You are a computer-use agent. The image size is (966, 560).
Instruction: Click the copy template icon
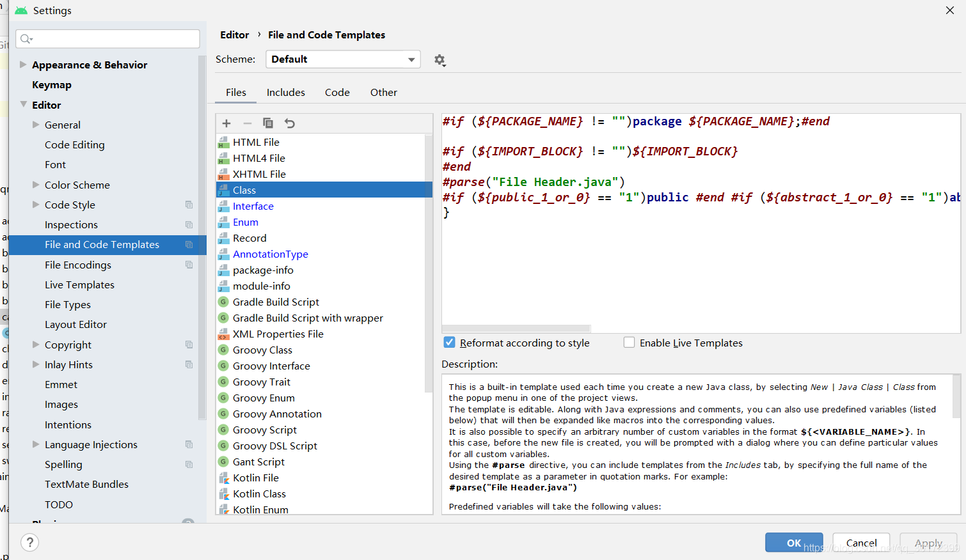coord(268,123)
